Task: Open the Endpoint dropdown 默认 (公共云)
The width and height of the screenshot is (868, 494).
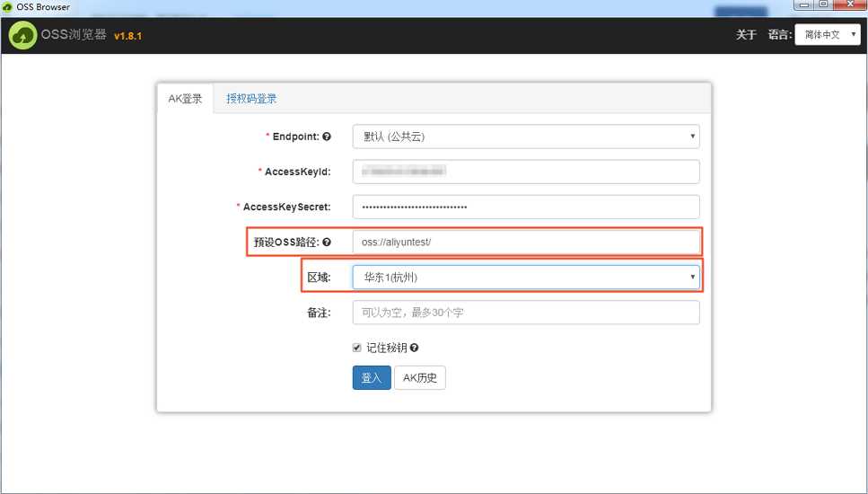Action: click(526, 137)
